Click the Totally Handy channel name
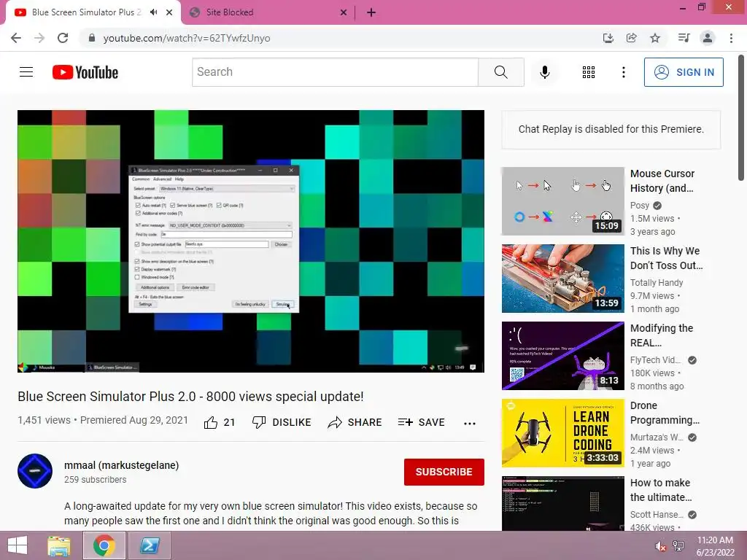Screen dimensions: 747x560 657,282
